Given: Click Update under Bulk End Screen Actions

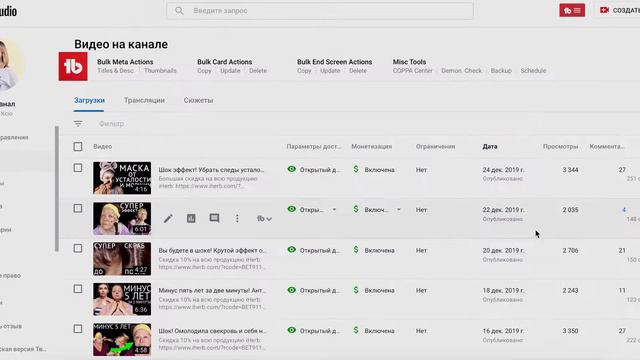Looking at the screenshot, I should click(330, 71).
